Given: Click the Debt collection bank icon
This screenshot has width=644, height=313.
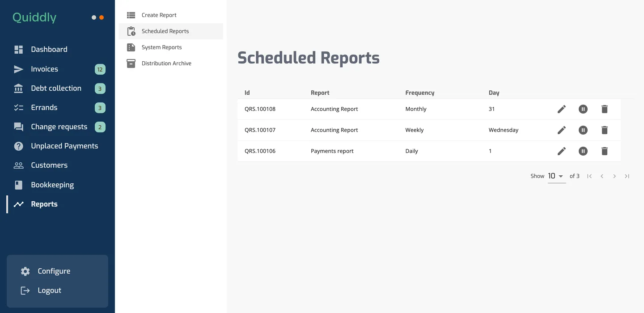Looking at the screenshot, I should coord(18,89).
